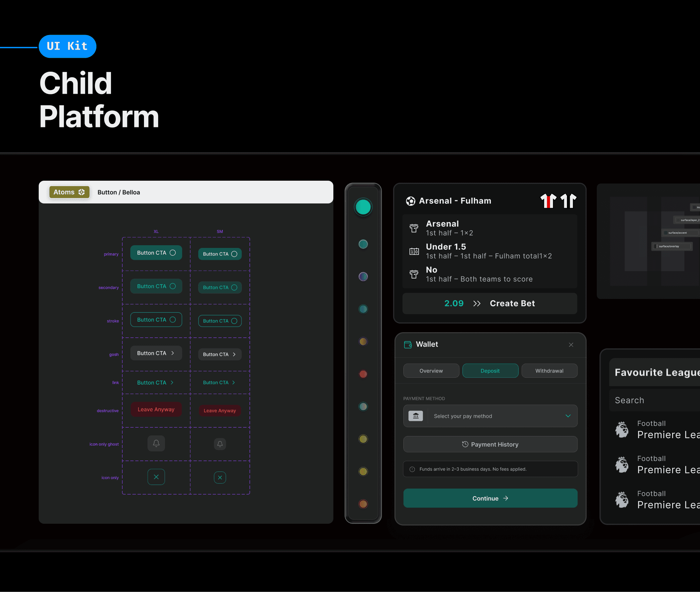Image resolution: width=700 pixels, height=592 pixels.
Task: Click the bank icon in payment method
Action: coord(416,416)
